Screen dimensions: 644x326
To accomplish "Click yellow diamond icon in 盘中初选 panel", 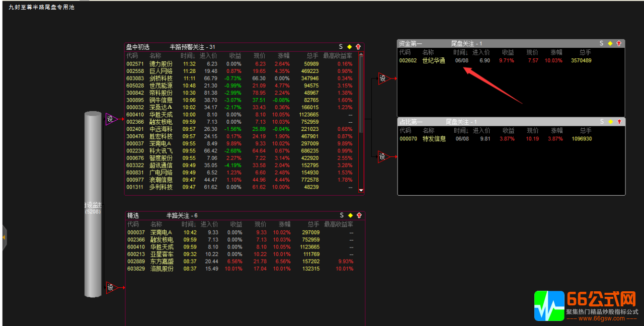I will coord(349,47).
